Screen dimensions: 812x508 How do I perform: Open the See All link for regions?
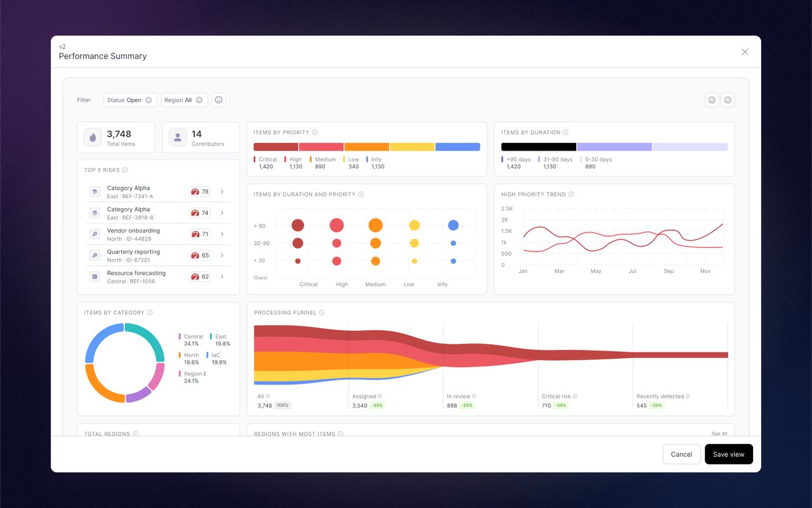pos(719,434)
